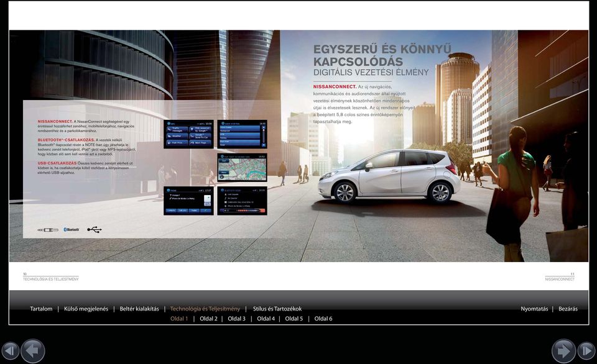Click the audio jack cable icon
Image resolution: width=597 pixels, height=364 pixels.
[48, 230]
